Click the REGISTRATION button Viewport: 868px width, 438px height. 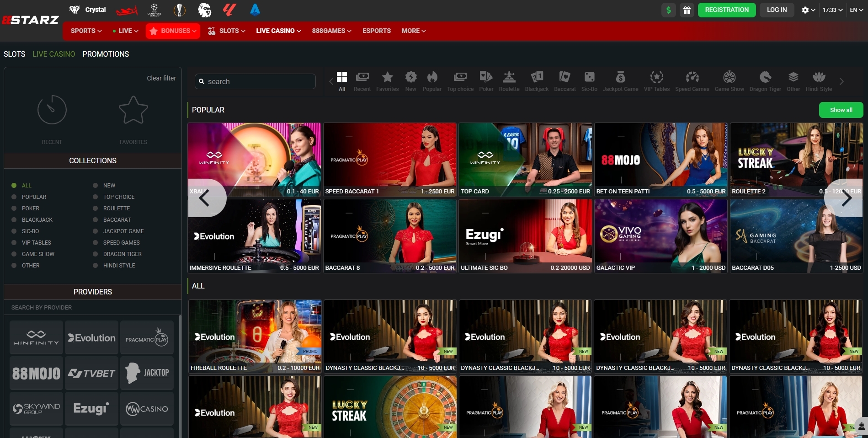point(726,10)
